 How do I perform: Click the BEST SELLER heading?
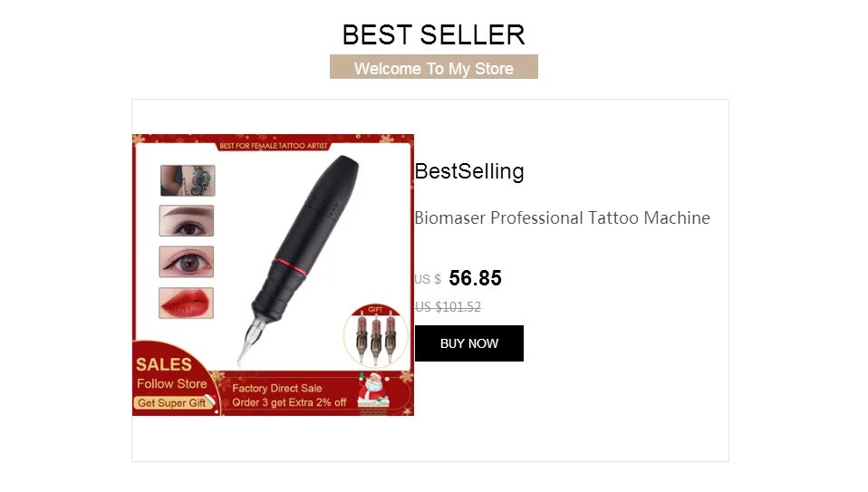pyautogui.click(x=433, y=34)
